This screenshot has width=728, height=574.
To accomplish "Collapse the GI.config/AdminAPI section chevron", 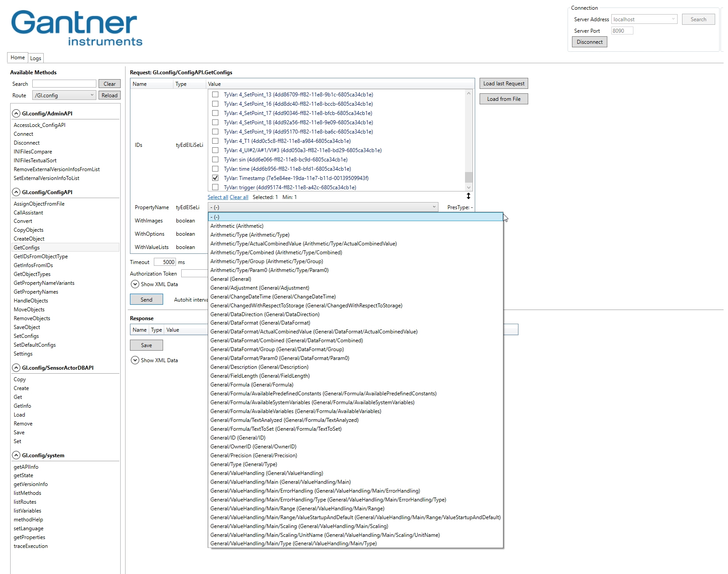I will pyautogui.click(x=16, y=113).
